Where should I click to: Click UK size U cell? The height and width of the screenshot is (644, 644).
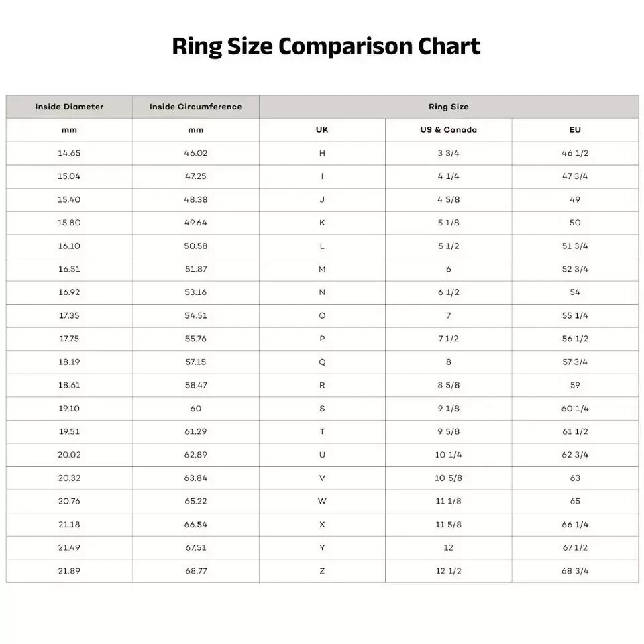pos(322,455)
